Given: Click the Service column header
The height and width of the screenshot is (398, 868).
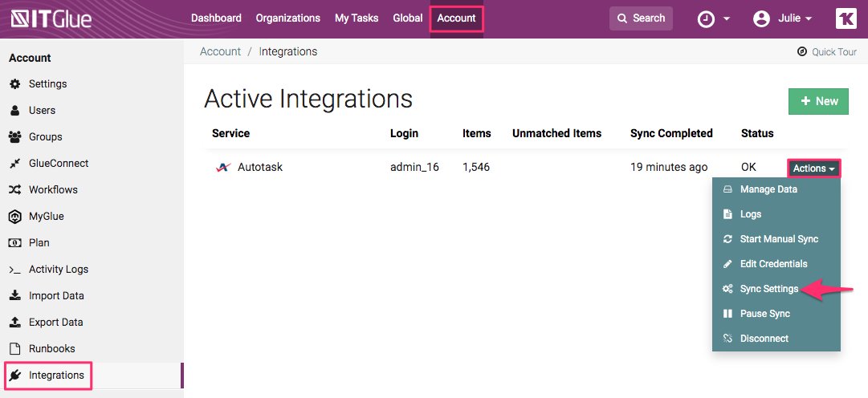Looking at the screenshot, I should point(230,133).
